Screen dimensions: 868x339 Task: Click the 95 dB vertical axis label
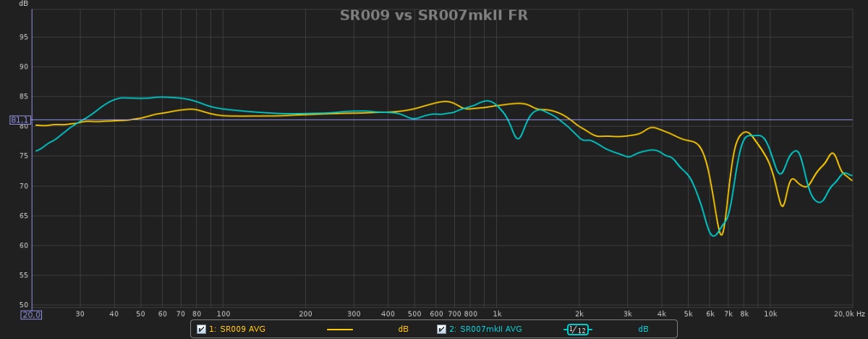(x=24, y=37)
